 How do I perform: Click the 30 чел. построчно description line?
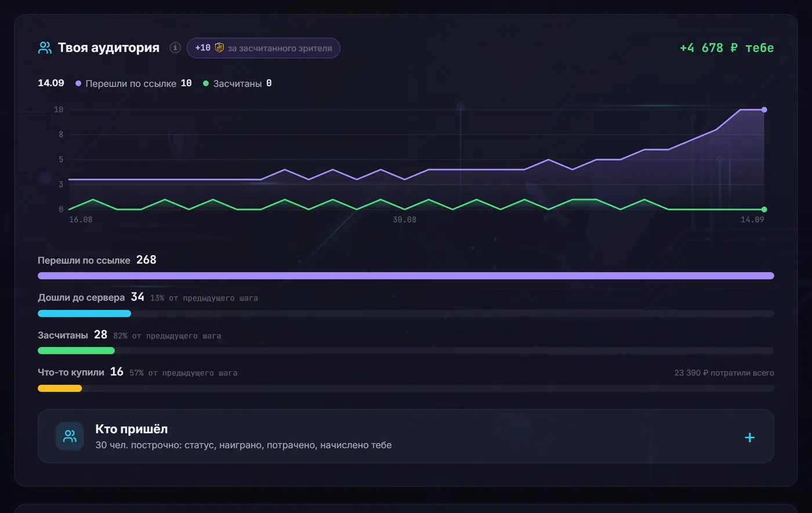coord(244,445)
